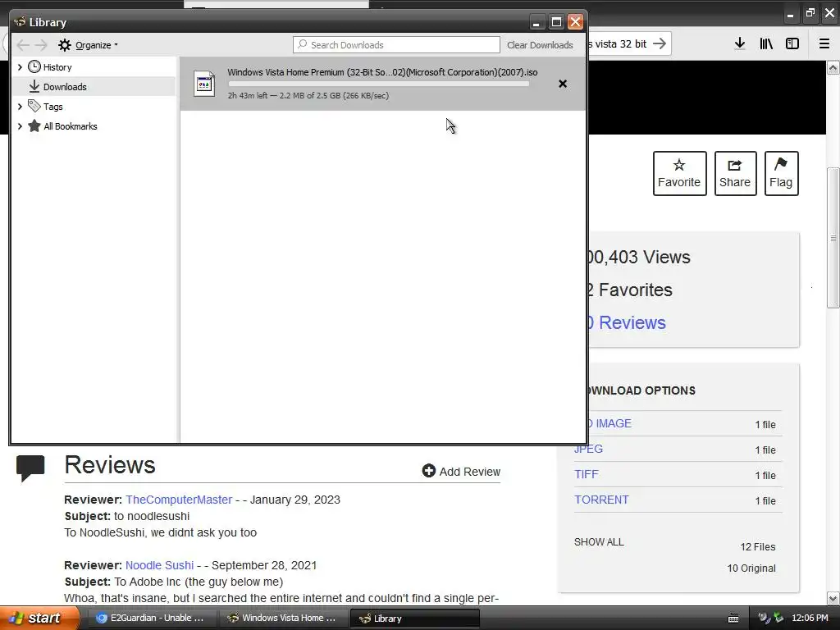
Task: Click the Downloads arrow icon in sidebar
Action: (x=34, y=86)
